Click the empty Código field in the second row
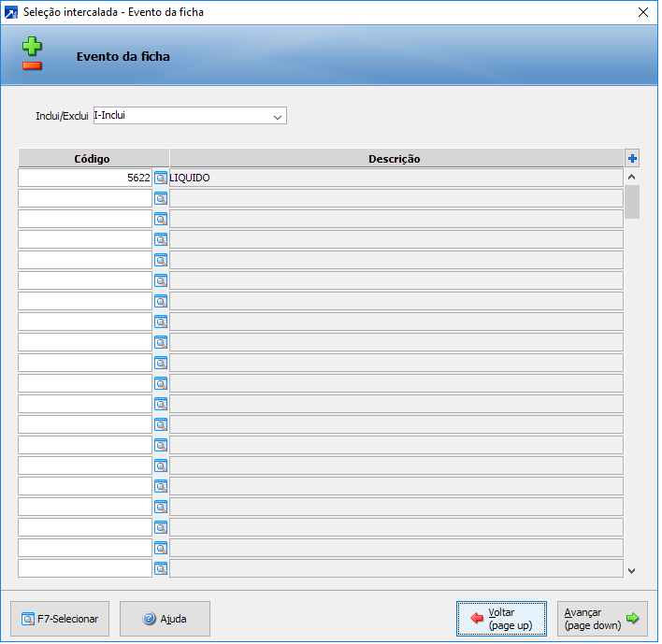This screenshot has height=644, width=662. tap(85, 198)
